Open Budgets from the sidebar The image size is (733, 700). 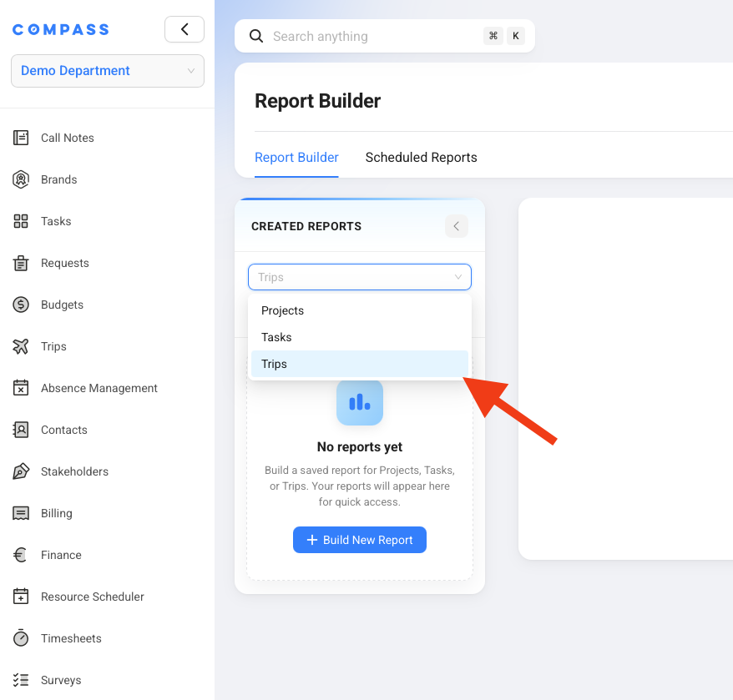coord(62,305)
